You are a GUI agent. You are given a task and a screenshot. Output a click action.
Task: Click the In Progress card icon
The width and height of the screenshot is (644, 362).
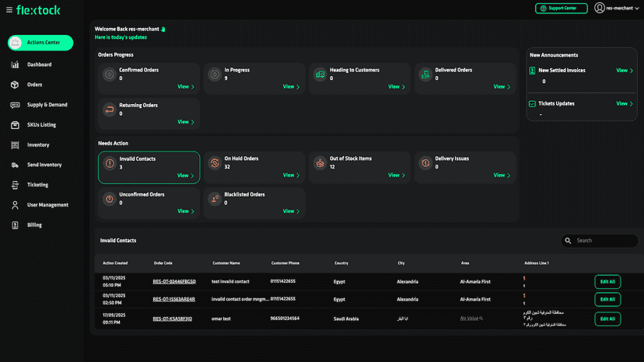tap(215, 75)
